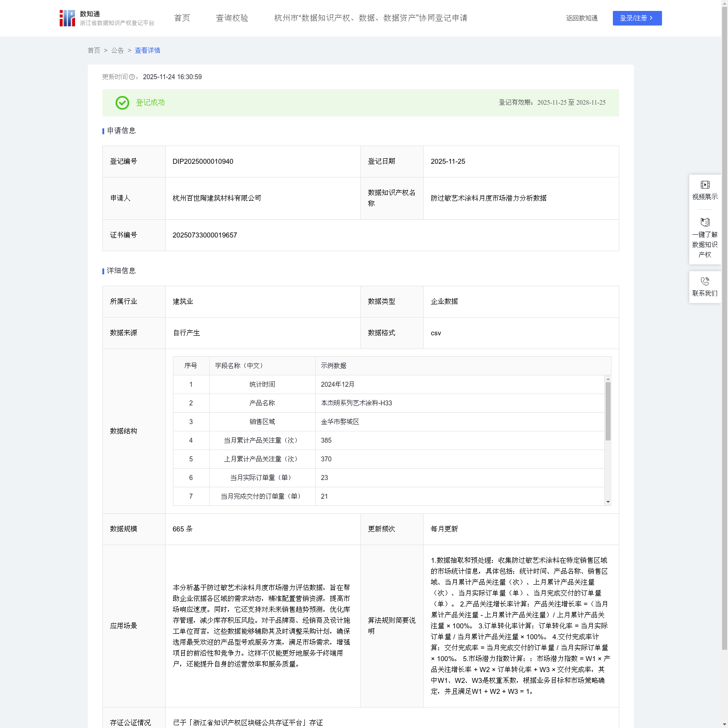Click the 登记有效期 date range text
This screenshot has width=728, height=728.
tap(552, 103)
